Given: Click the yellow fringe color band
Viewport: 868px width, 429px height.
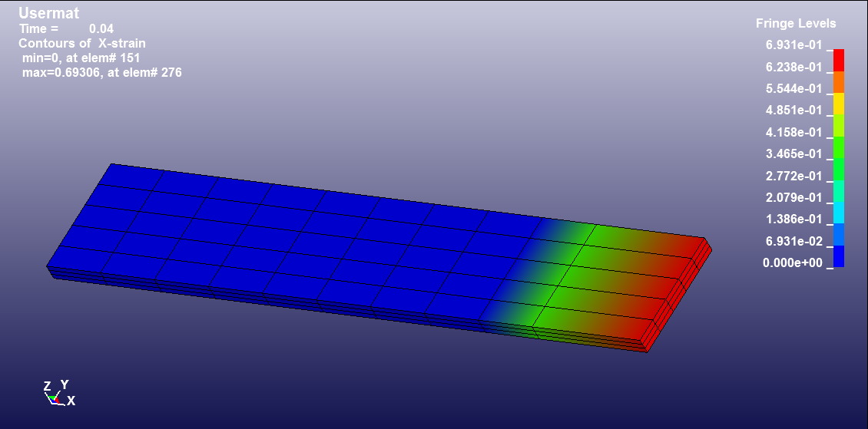Looking at the screenshot, I should pos(839,104).
